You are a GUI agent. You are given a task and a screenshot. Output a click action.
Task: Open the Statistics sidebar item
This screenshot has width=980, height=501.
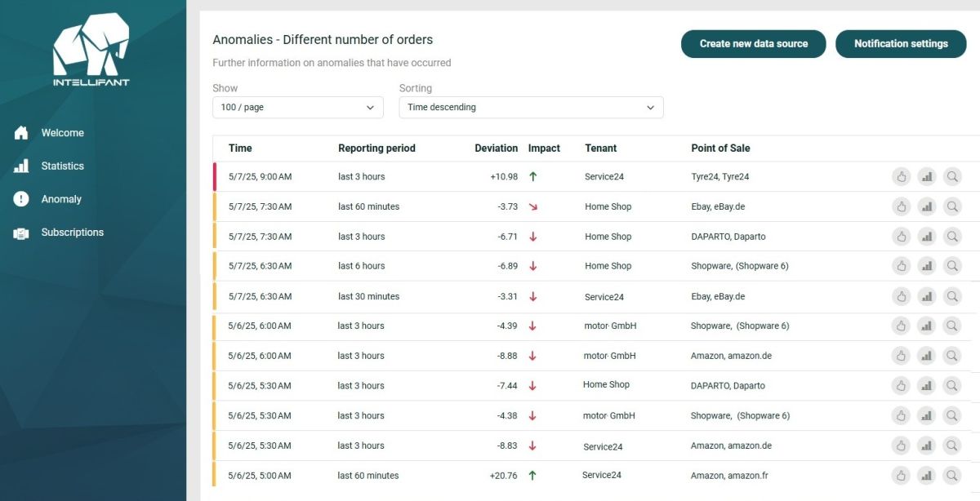point(62,166)
